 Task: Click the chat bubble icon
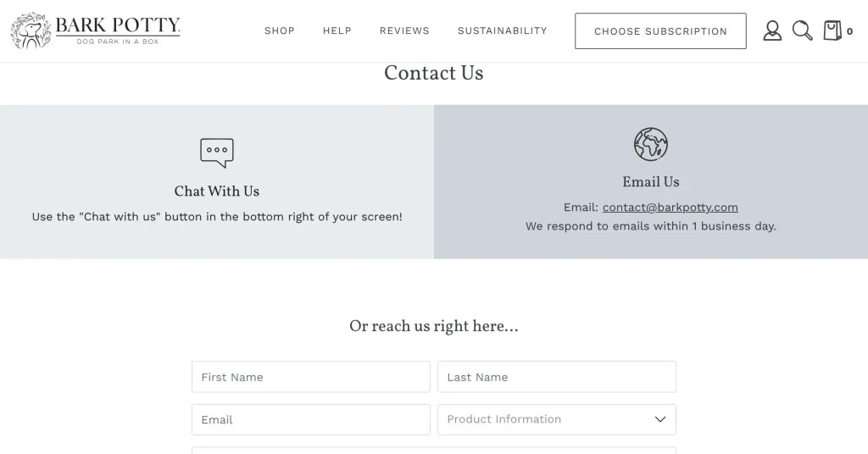coord(217,152)
